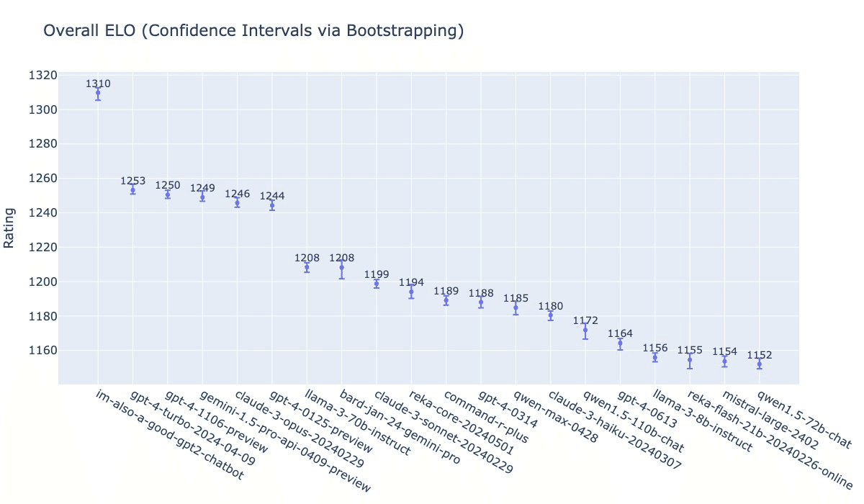Select the data point labeled 1172
The width and height of the screenshot is (864, 504).
tap(585, 330)
